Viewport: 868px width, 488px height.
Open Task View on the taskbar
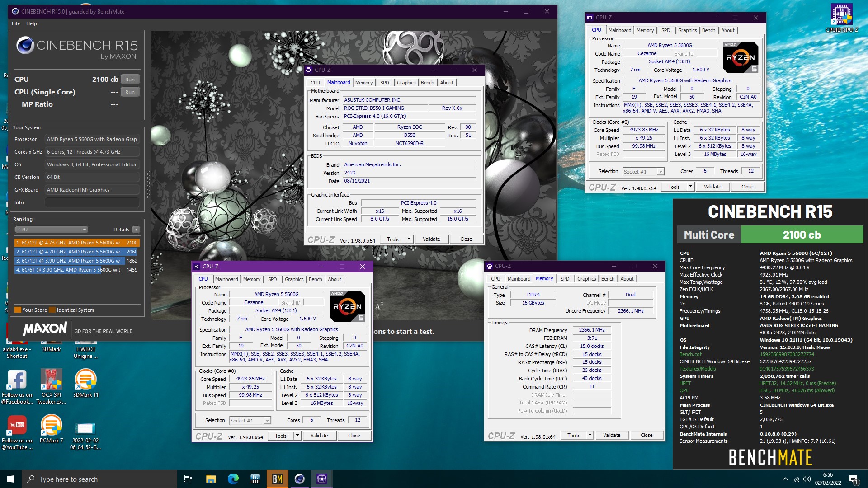coord(188,479)
